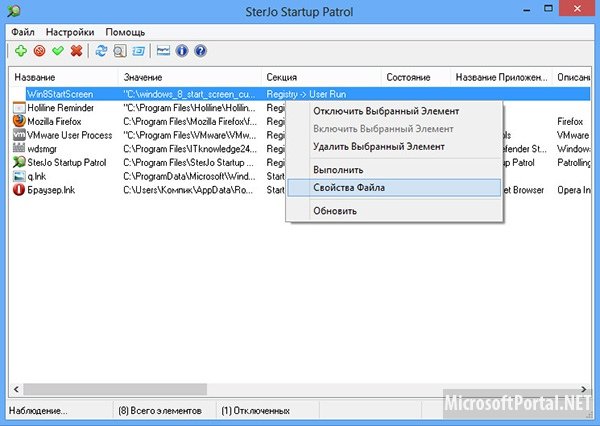Click the scrollbar left arrow
This screenshot has height=426, width=600.
[x=16, y=390]
